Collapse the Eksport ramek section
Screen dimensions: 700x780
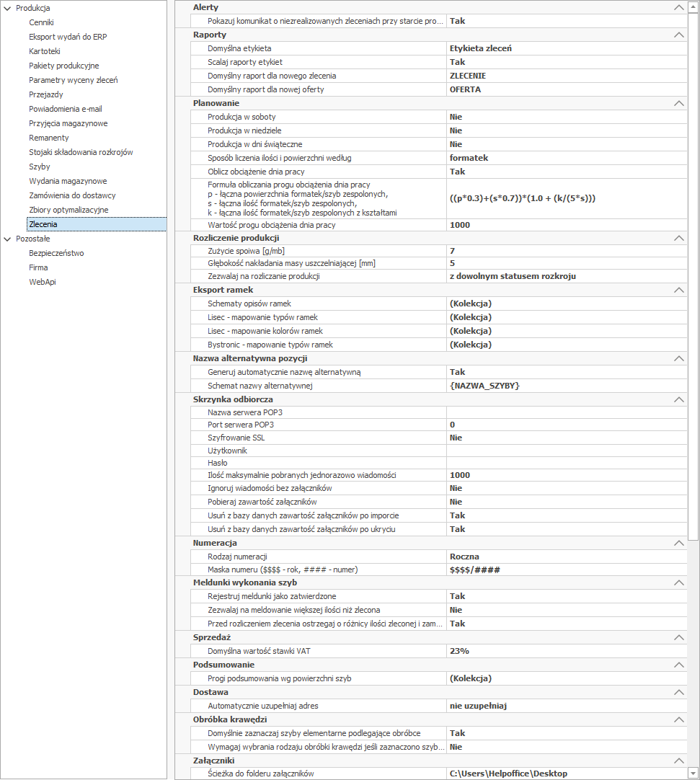[677, 290]
